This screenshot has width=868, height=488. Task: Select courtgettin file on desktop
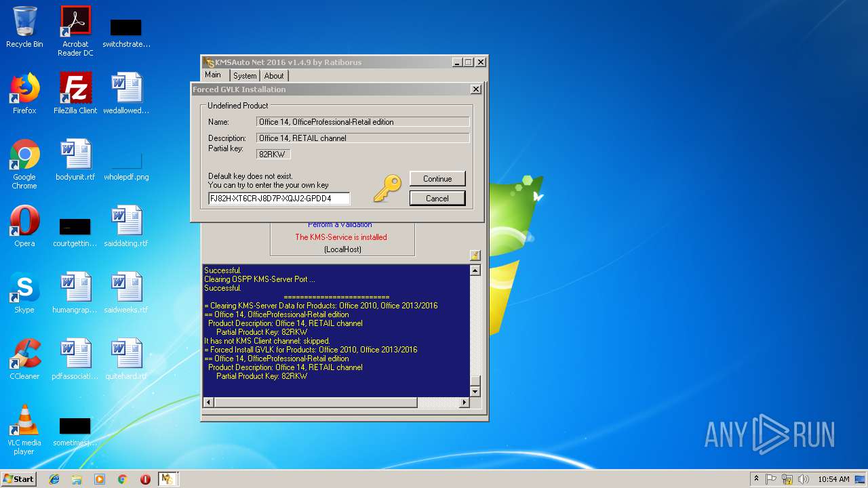click(75, 231)
